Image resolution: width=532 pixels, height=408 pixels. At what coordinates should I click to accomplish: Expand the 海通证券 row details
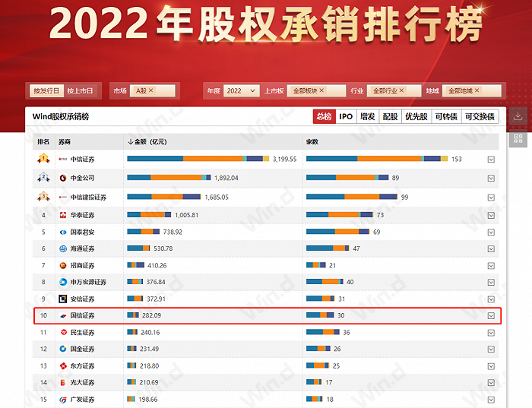click(491, 249)
